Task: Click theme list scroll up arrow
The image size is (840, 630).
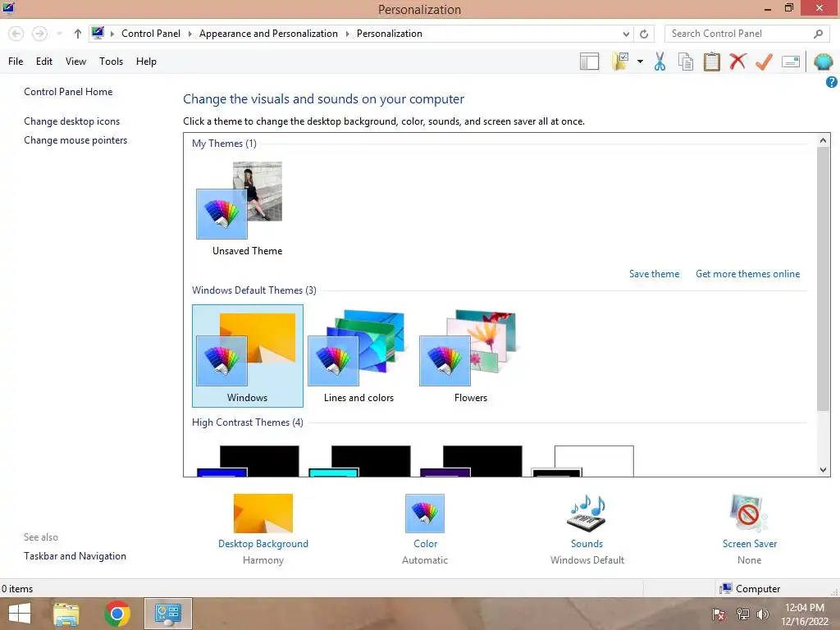Action: [x=823, y=140]
